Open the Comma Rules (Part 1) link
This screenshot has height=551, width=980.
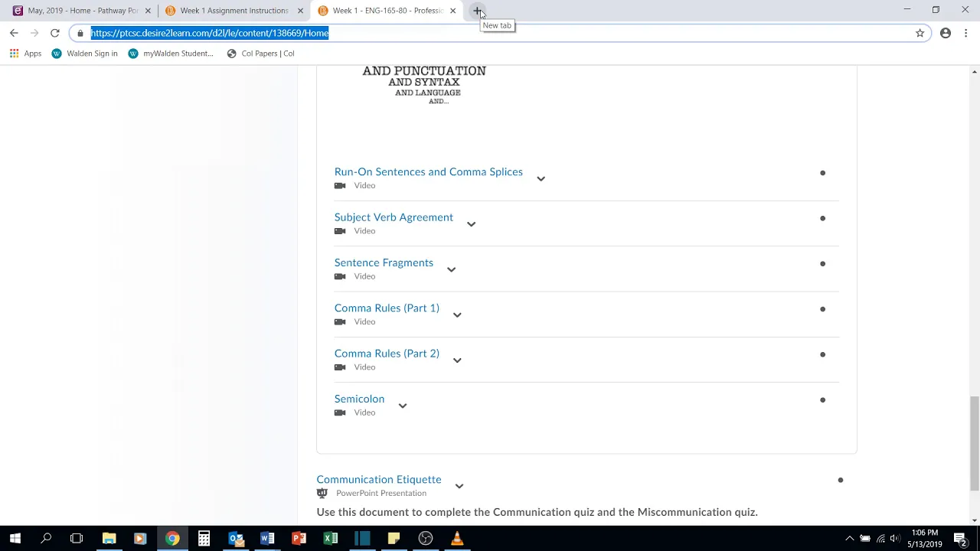pyautogui.click(x=387, y=308)
